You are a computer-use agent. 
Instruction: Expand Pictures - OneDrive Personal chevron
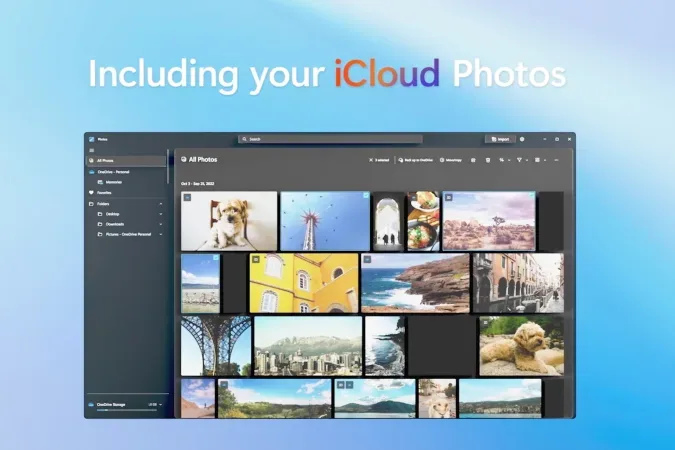161,235
